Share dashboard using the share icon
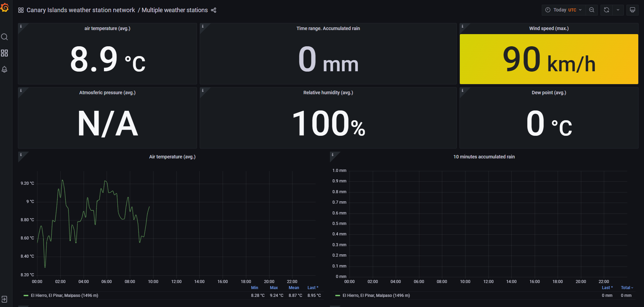 (214, 10)
